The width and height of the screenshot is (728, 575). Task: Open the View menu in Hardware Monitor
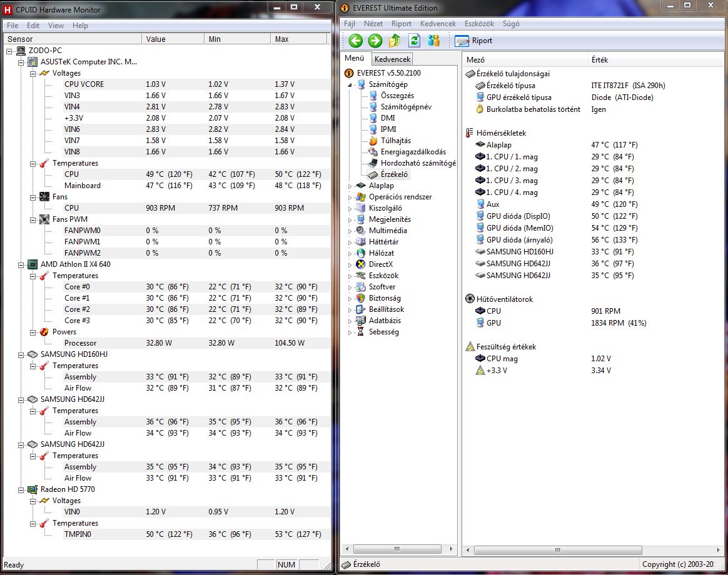[56, 26]
